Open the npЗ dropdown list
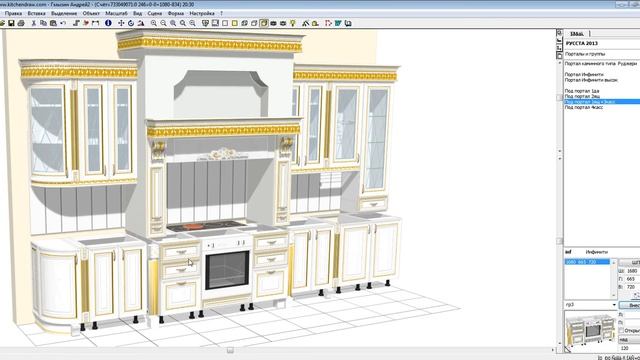The width and height of the screenshot is (640, 360). click(x=614, y=305)
